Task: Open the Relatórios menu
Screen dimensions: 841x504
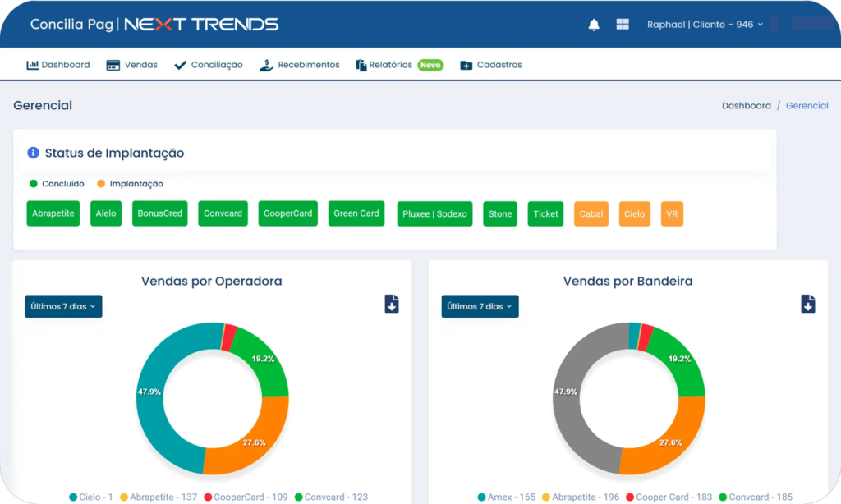Action: point(384,65)
